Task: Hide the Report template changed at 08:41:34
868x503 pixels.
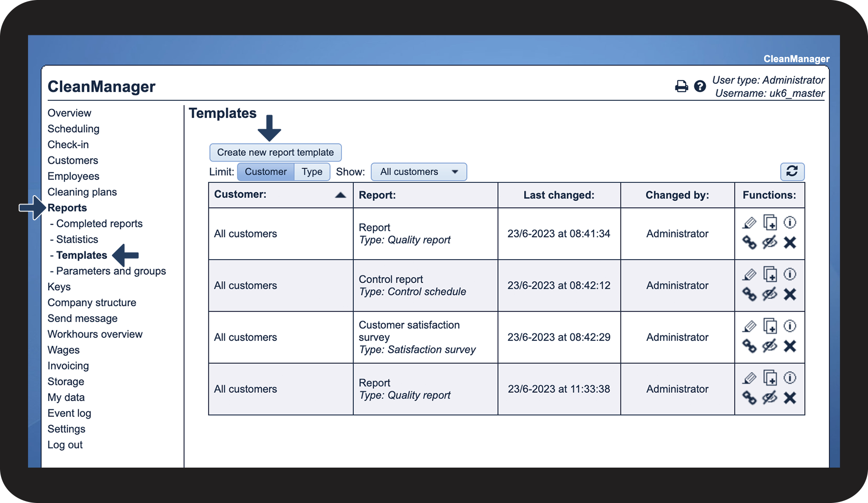Action: (770, 243)
